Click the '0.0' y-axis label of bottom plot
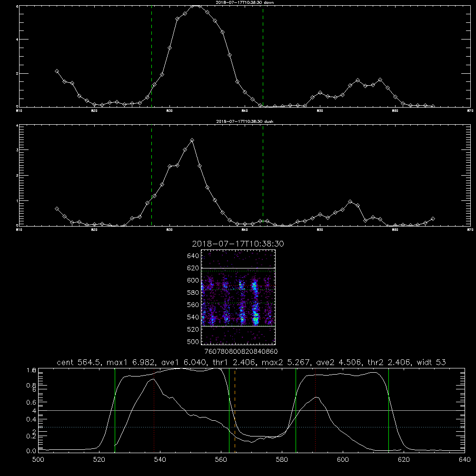Image resolution: width=476 pixels, height=476 pixels. click(31, 451)
